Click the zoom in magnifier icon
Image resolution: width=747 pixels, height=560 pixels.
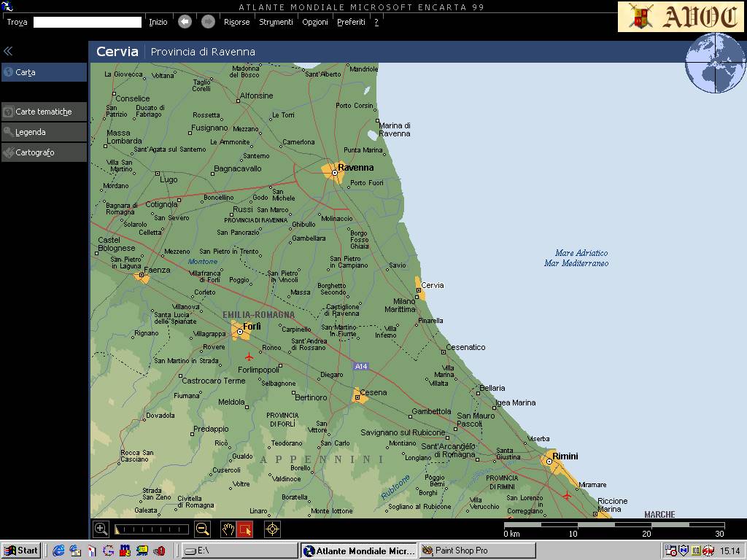[x=101, y=529]
